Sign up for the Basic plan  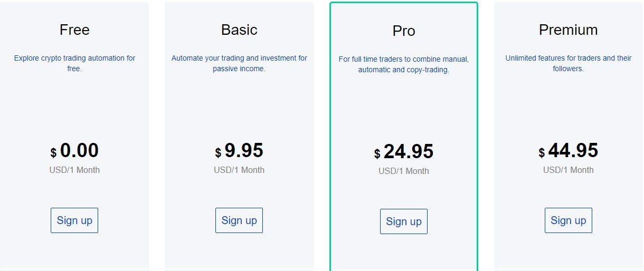[x=239, y=220]
